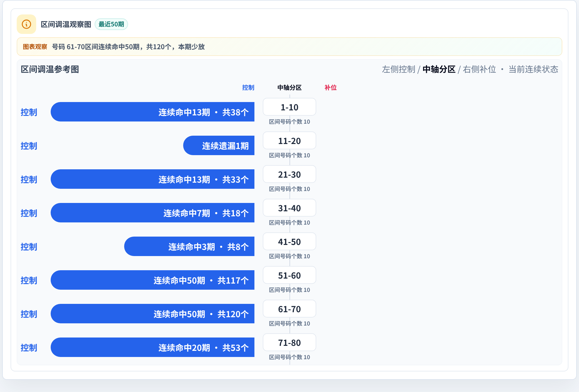Click the 控制 label on the 31-40 row

tap(29, 213)
